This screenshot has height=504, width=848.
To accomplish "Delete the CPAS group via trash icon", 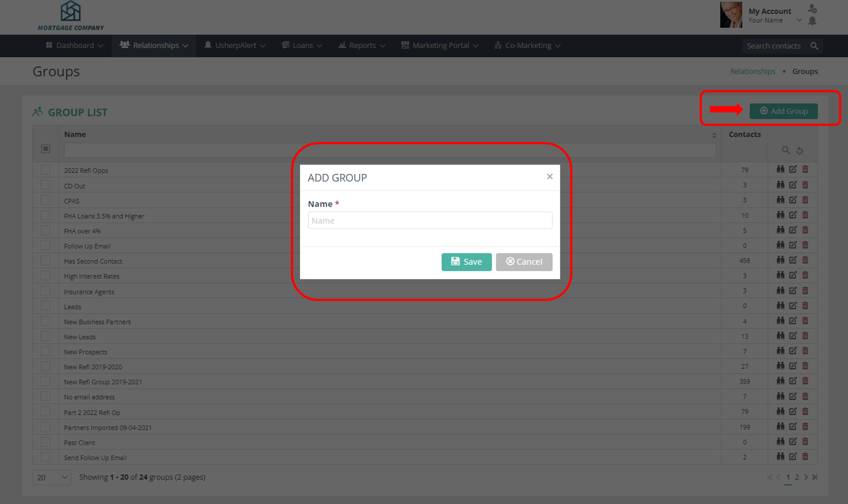I will (805, 200).
